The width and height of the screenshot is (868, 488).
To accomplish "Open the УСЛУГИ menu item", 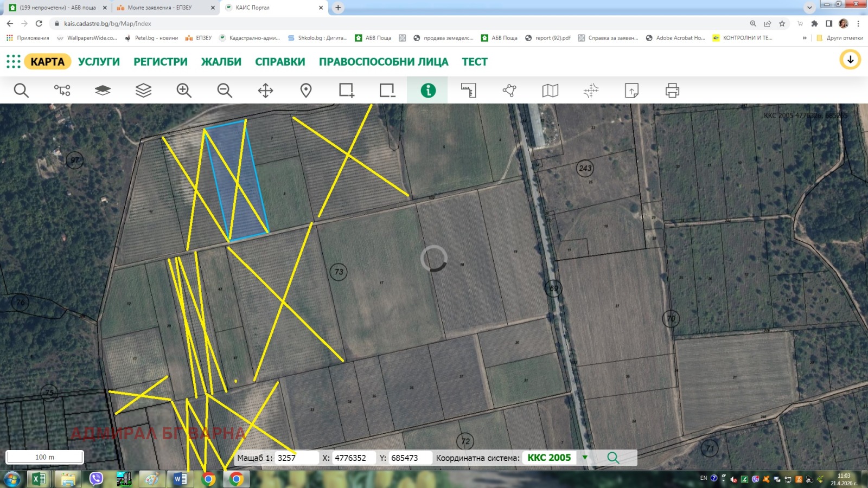I will 99,62.
